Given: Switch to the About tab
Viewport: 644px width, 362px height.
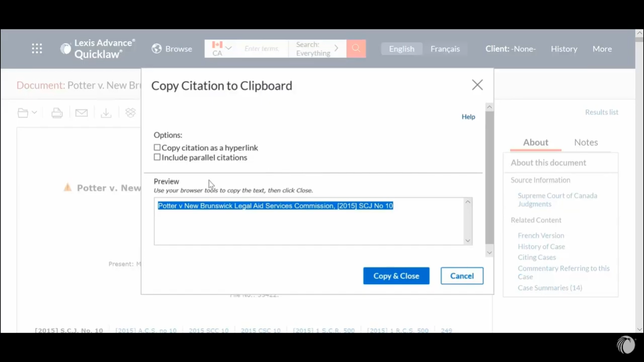Looking at the screenshot, I should click(x=536, y=142).
